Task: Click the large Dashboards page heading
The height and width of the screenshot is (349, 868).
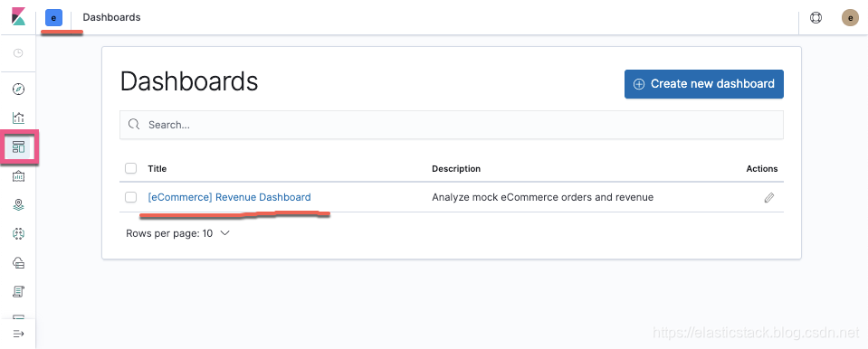Action: pos(189,81)
